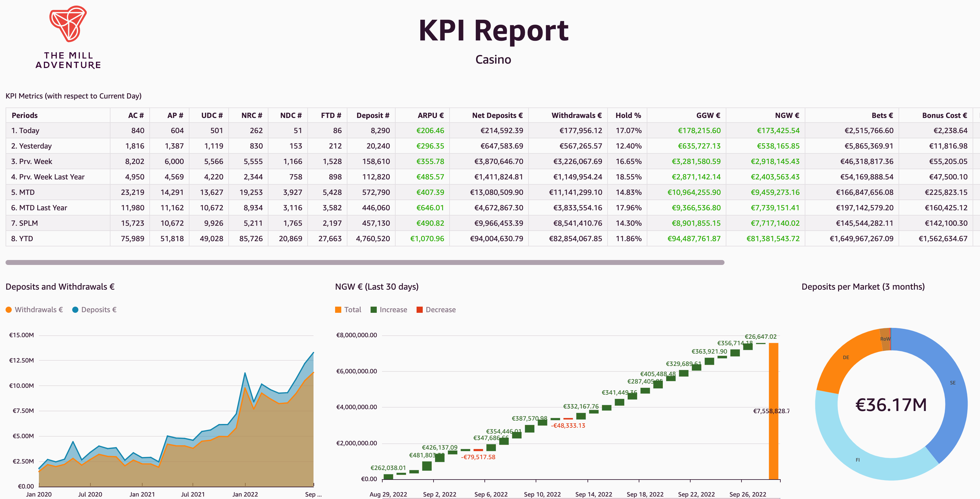Sort by the Periods column header
Screen dimensions: 980x499
point(25,115)
